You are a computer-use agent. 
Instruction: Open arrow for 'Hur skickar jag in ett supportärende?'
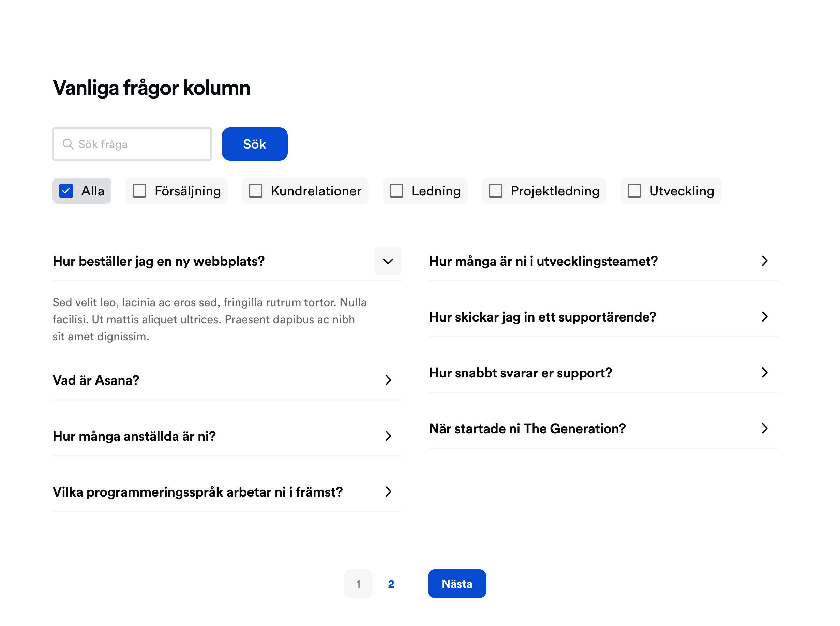tap(765, 317)
